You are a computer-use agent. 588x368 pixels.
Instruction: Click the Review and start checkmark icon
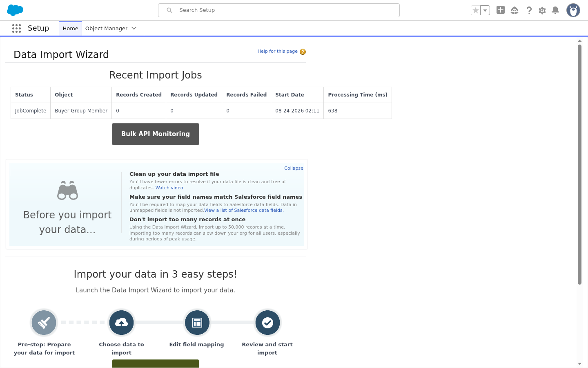[267, 323]
